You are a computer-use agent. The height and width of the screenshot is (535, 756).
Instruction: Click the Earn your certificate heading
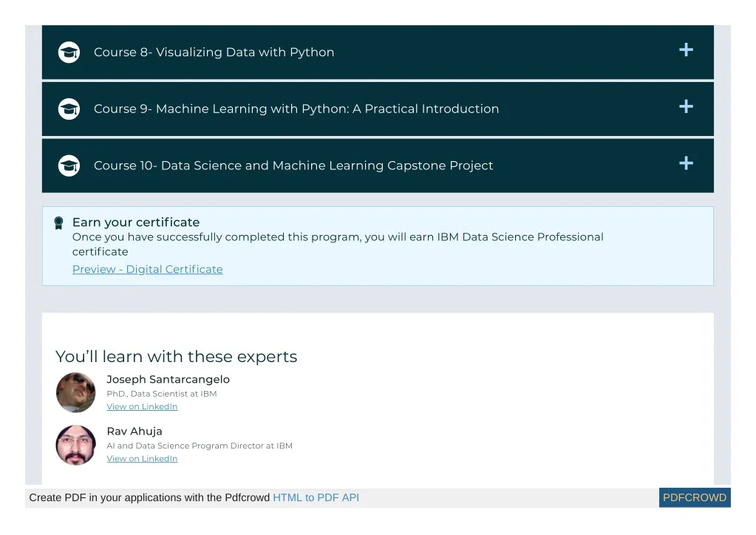[x=136, y=222]
